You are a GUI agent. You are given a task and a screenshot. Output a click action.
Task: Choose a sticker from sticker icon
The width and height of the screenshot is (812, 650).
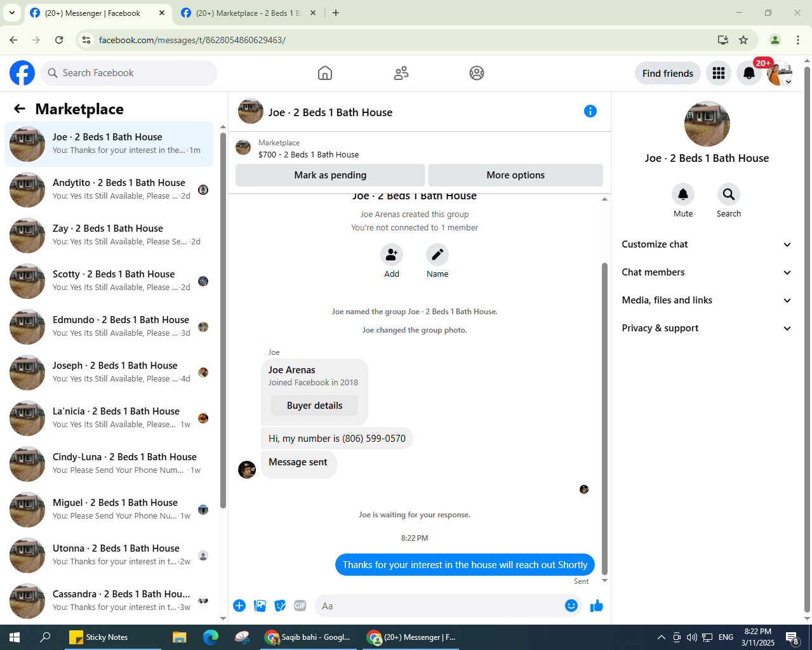(x=280, y=606)
